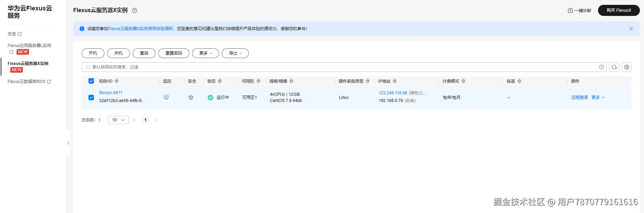
Task: Click the 包年/包月 billing mode cell
Action: click(452, 98)
